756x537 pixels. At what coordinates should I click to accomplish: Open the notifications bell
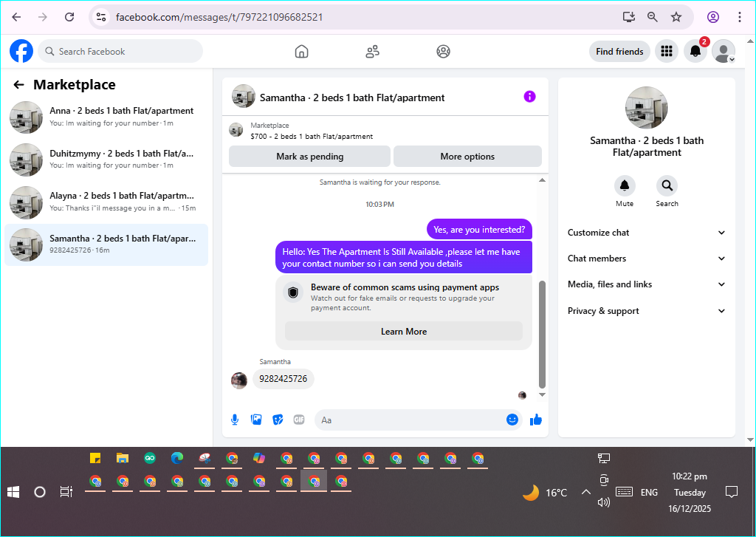point(695,51)
